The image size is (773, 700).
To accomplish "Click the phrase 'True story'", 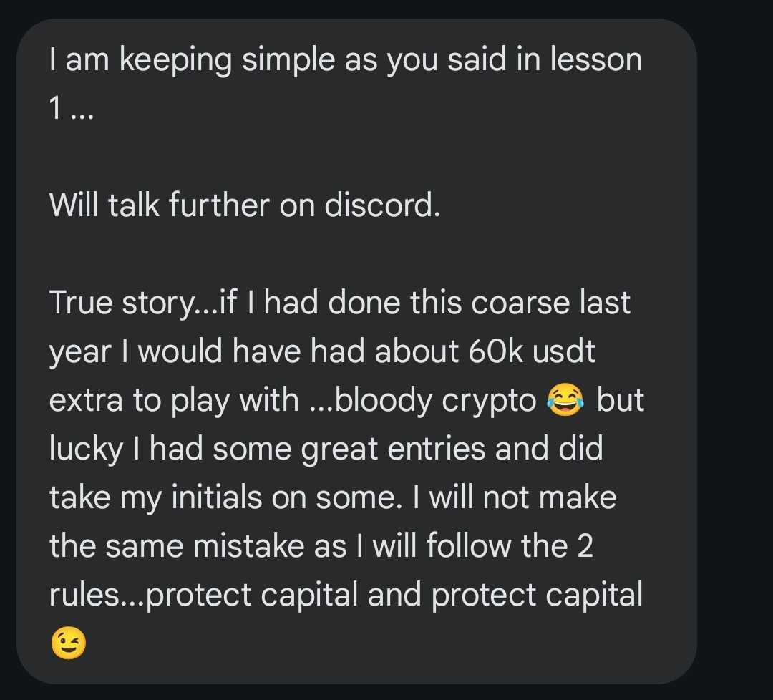I will point(122,302).
